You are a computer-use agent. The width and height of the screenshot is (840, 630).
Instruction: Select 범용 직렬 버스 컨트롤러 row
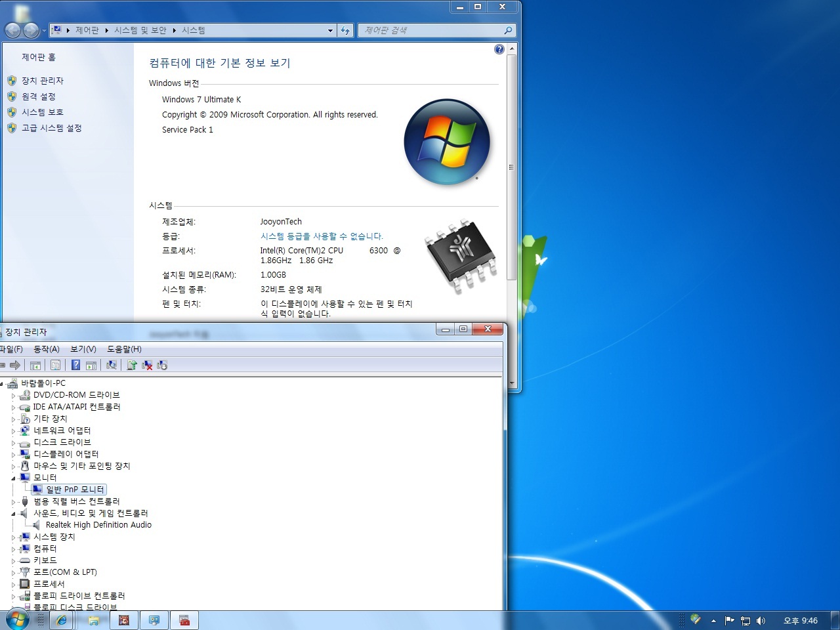click(77, 501)
